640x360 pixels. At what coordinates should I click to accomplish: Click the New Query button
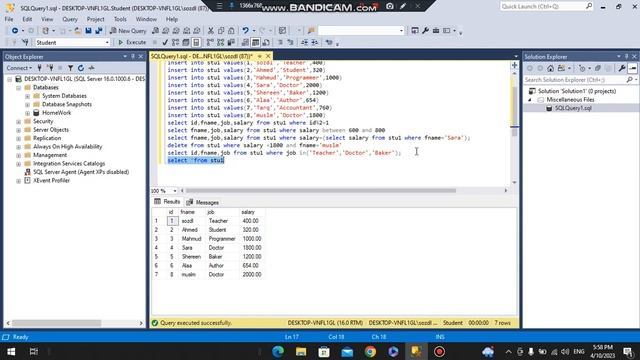click(128, 31)
